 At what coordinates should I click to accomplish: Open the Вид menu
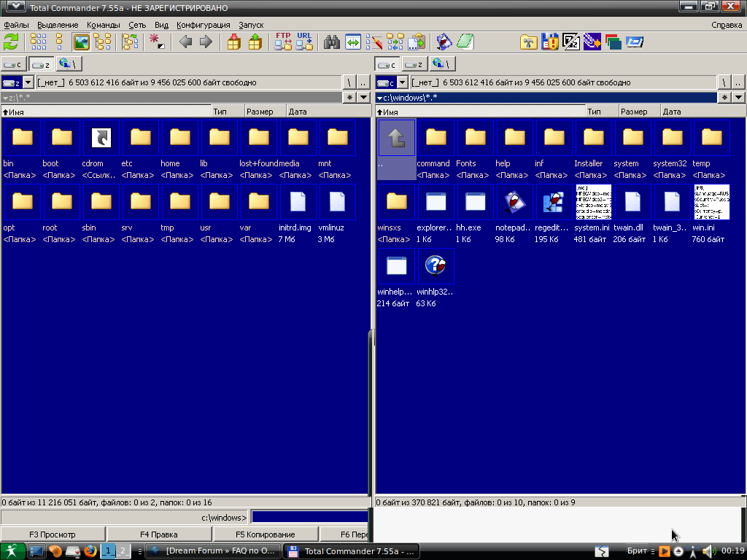pos(161,25)
